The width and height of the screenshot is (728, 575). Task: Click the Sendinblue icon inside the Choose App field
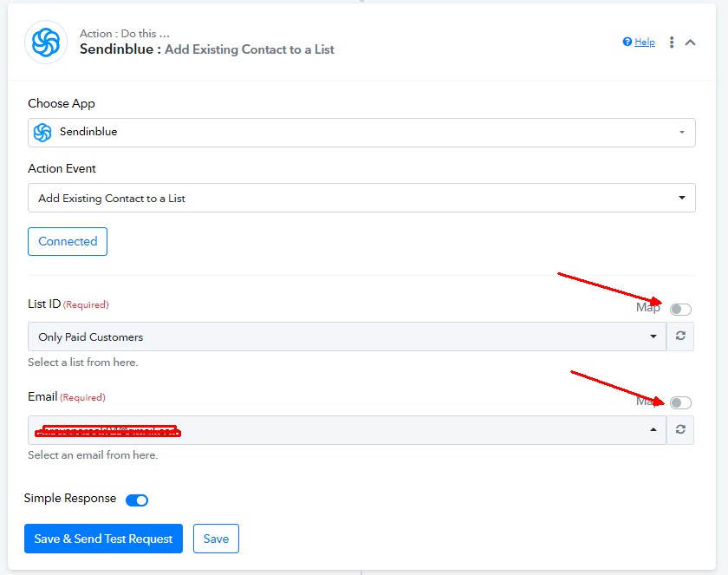pyautogui.click(x=42, y=133)
